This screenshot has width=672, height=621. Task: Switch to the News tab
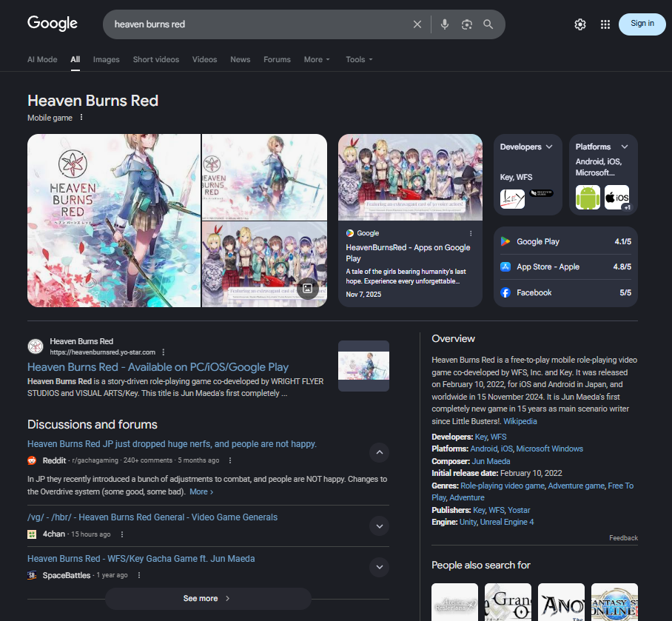[240, 59]
